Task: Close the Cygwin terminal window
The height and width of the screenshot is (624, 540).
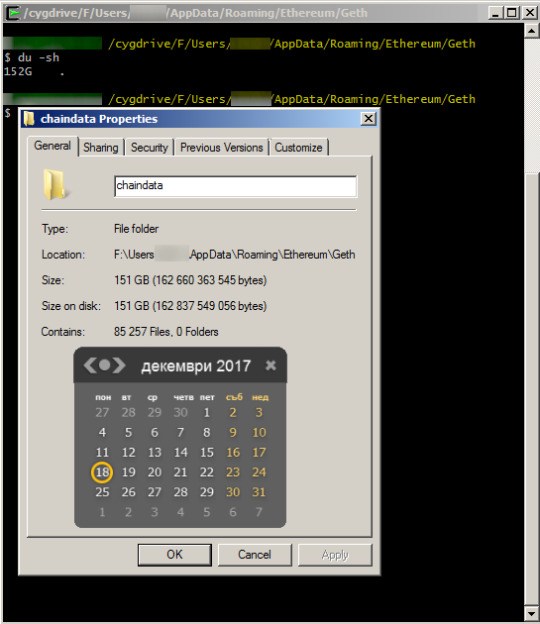Action: click(x=530, y=13)
